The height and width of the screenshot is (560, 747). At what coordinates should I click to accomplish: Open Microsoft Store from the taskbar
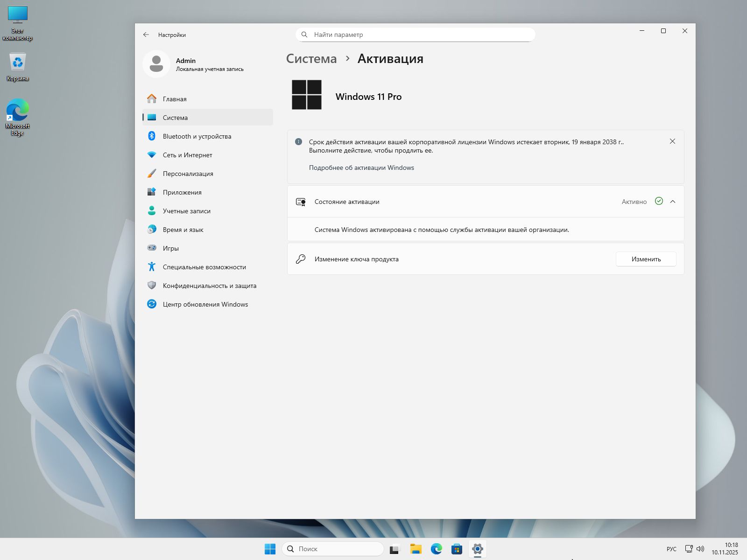457,549
